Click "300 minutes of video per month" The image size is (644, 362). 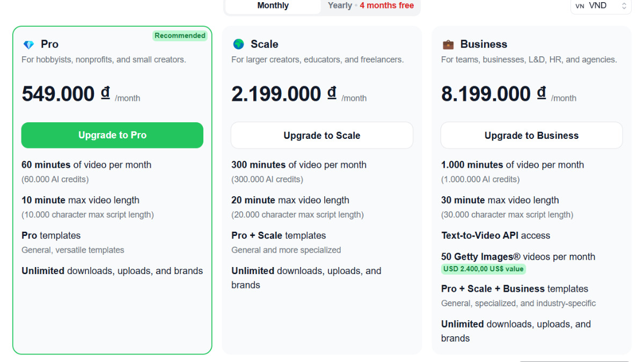pos(299,165)
